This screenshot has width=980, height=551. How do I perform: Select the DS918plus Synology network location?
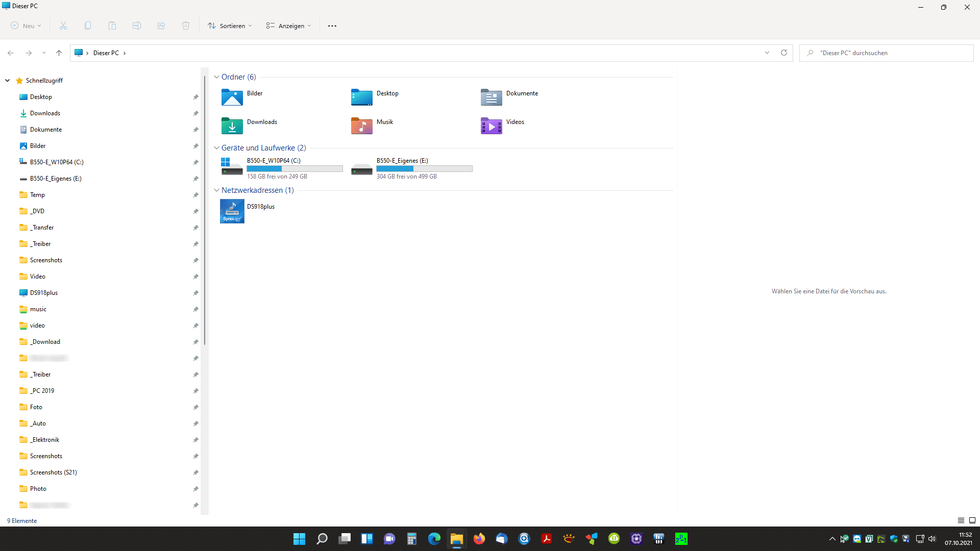click(x=232, y=211)
